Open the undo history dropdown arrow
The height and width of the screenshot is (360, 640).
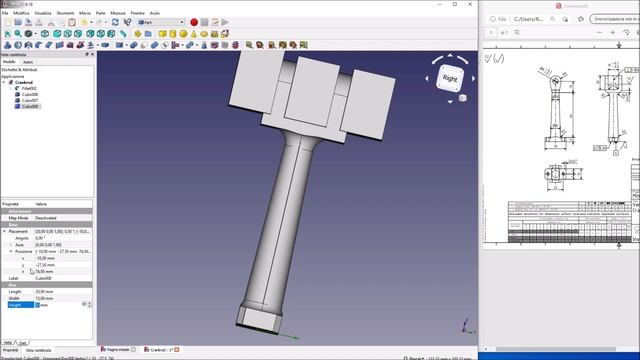91,22
